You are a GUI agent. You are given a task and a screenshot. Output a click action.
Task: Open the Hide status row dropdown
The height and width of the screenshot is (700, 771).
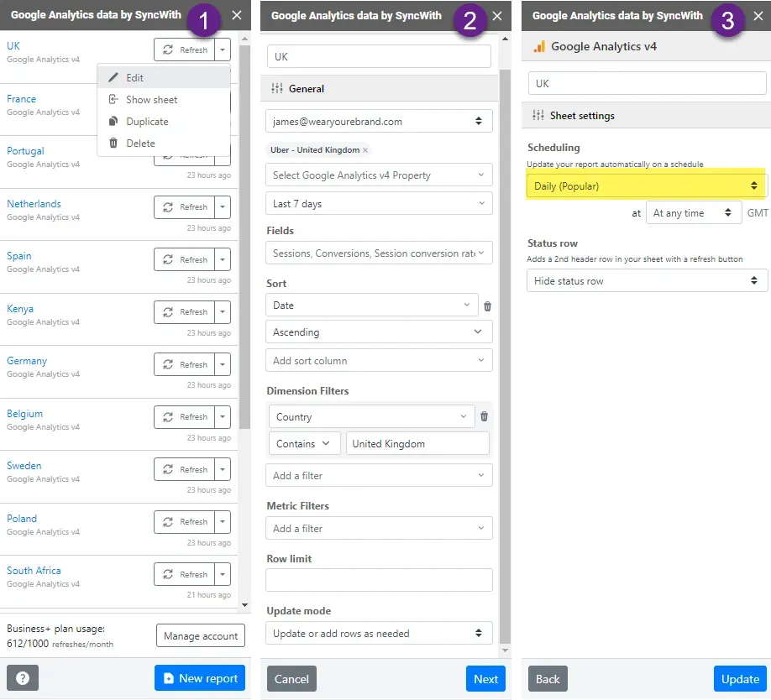(x=647, y=280)
